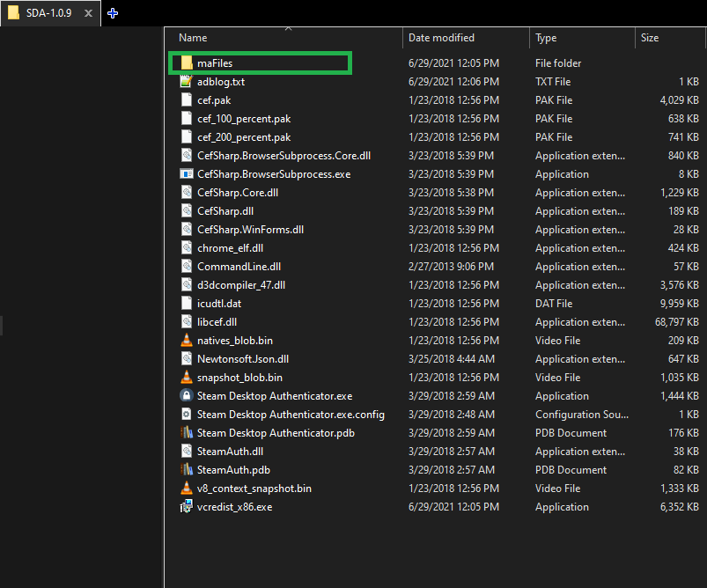
Task: Select the Steam Desktop Authenticator.exe lock icon
Action: (x=187, y=396)
